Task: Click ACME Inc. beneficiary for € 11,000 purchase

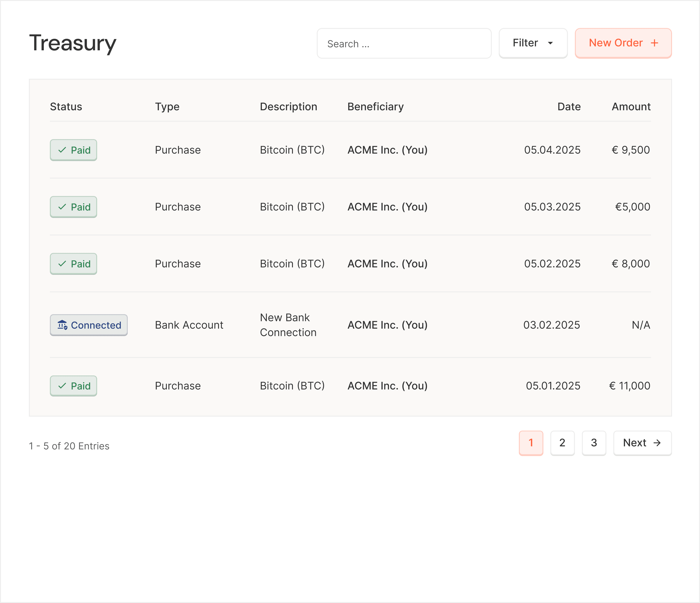Action: coord(387,386)
